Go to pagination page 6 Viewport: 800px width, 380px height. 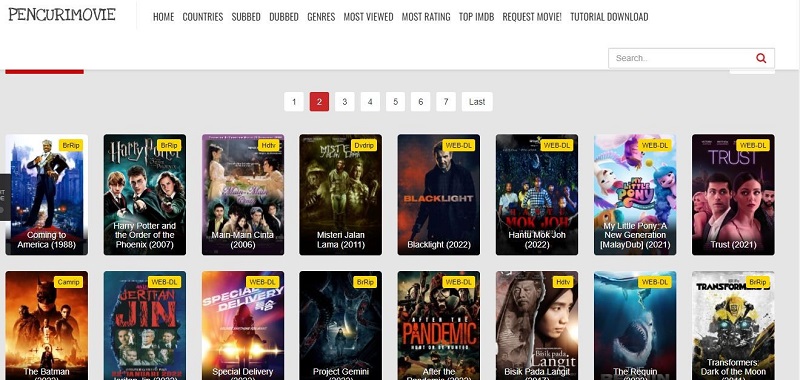(x=420, y=102)
